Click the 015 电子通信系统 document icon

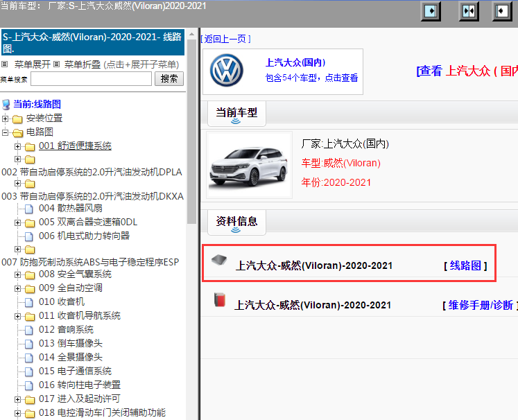[29, 371]
